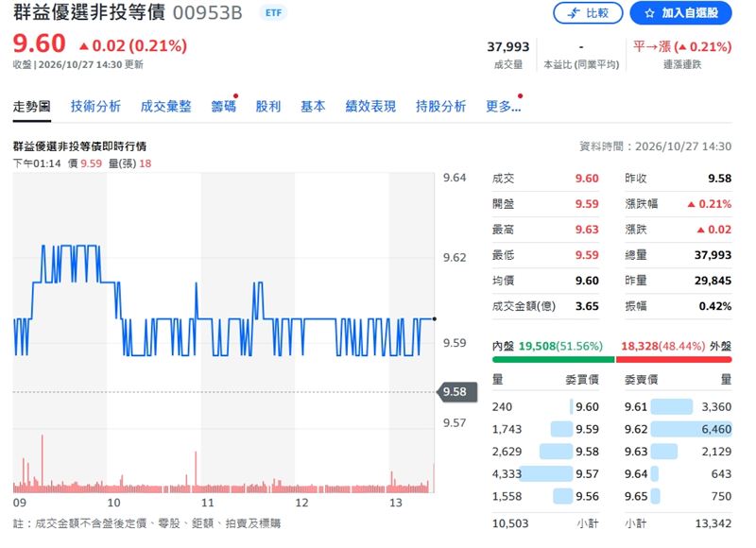Click the 下午01:14 hover time readout
This screenshot has width=756, height=548.
click(37, 163)
